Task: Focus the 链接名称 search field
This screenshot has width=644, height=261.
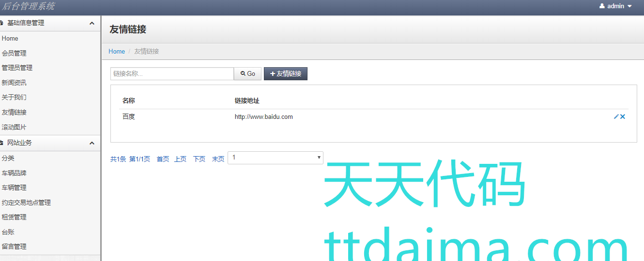Action: (172, 73)
